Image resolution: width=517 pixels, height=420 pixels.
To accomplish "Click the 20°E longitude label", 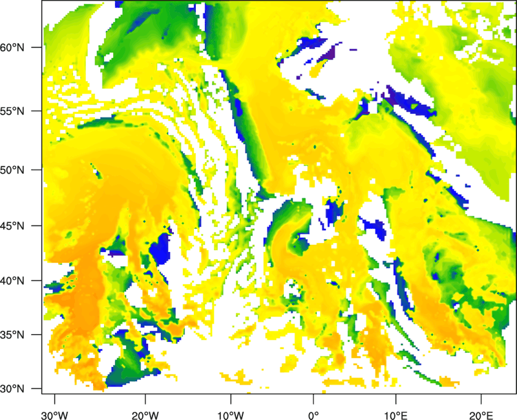I will coord(481,415).
